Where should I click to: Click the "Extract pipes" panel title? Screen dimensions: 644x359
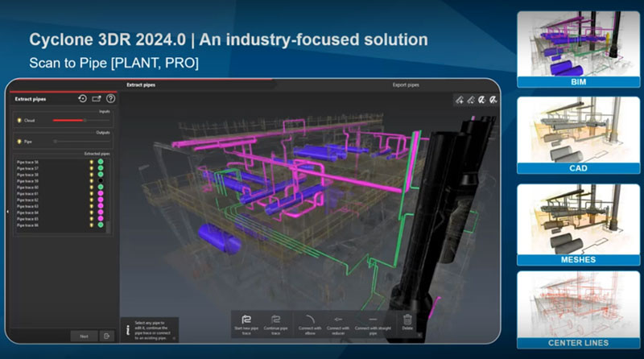pyautogui.click(x=31, y=99)
